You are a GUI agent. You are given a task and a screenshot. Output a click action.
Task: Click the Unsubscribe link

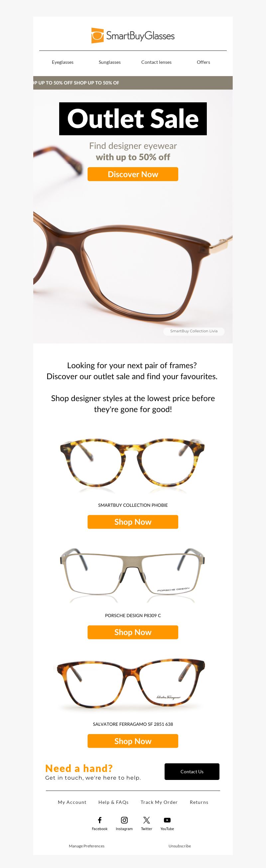click(180, 846)
